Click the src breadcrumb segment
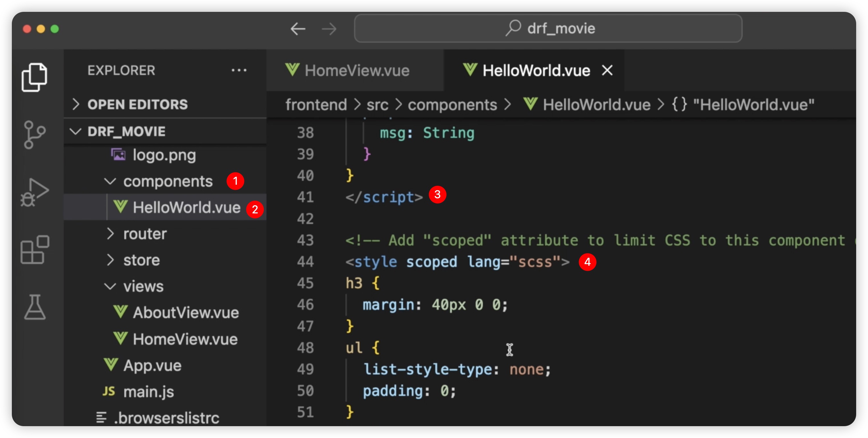868x438 pixels. coord(377,104)
